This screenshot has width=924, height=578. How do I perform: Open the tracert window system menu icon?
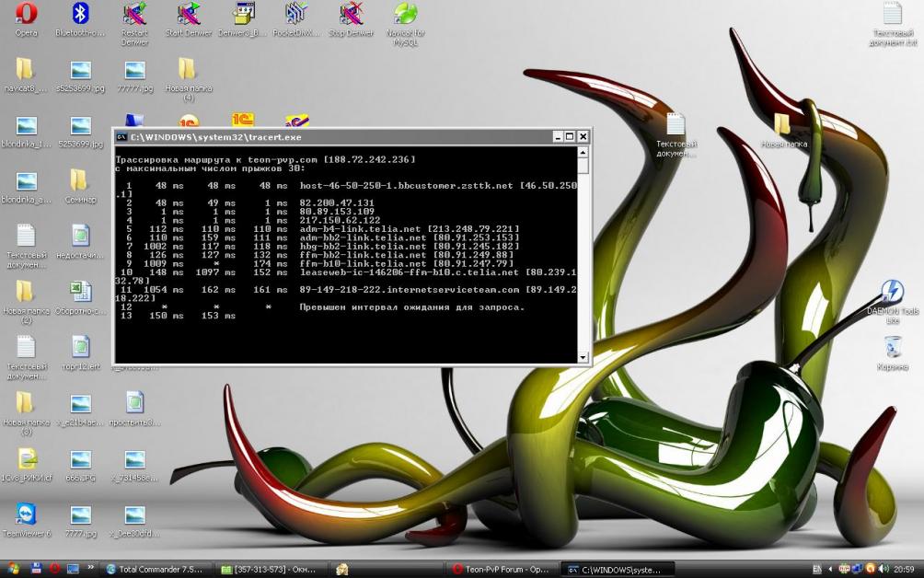121,137
